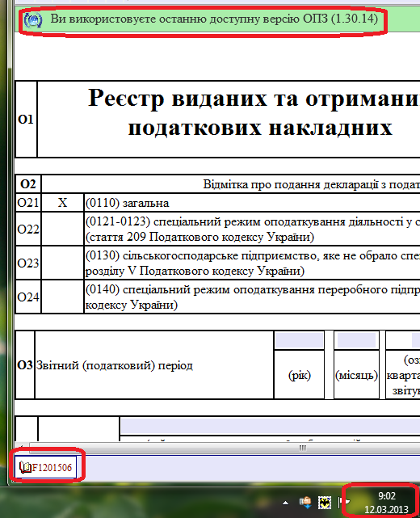Mark the O23 agricultural enterprise checkbox cell
This screenshot has width=420, height=518.
tap(62, 263)
